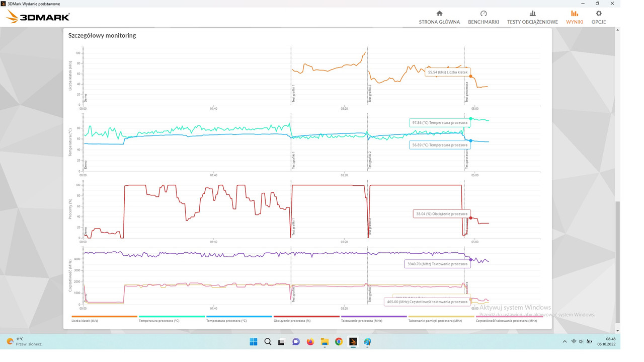This screenshot has height=362, width=644.
Task: Toggle Obciążenie procesora legend entry
Action: pos(306,319)
